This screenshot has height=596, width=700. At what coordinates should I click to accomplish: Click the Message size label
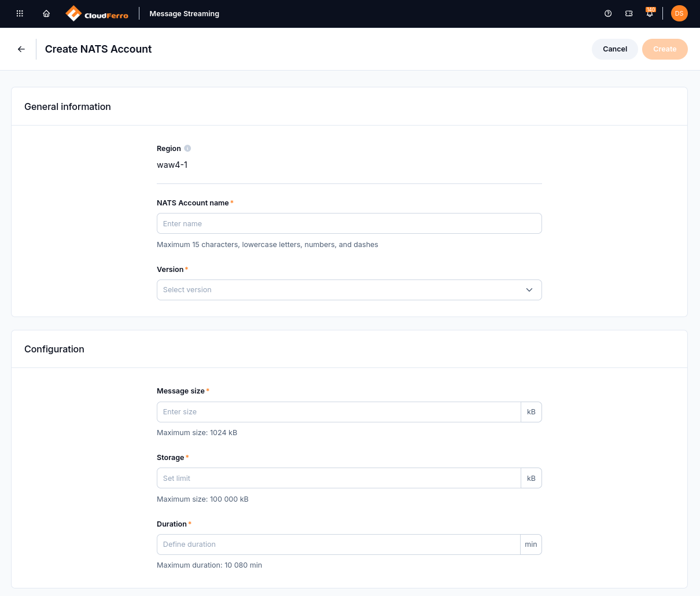(x=180, y=391)
